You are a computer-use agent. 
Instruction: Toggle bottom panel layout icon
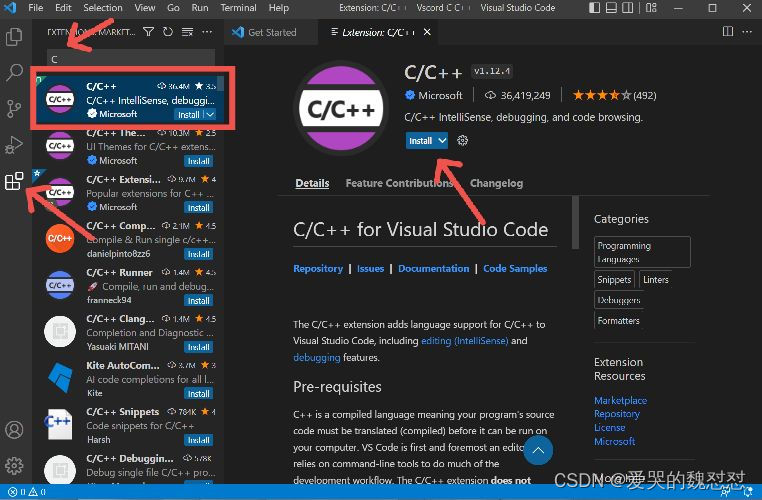coord(611,8)
